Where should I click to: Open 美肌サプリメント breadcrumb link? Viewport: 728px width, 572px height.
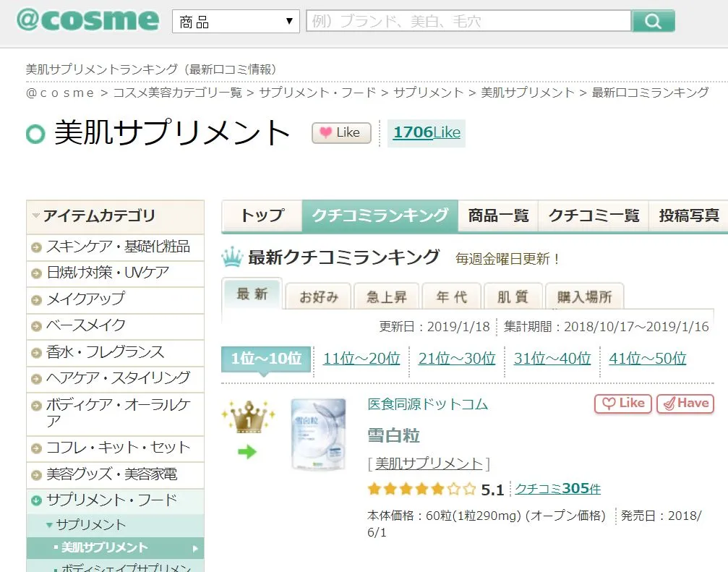tap(528, 93)
